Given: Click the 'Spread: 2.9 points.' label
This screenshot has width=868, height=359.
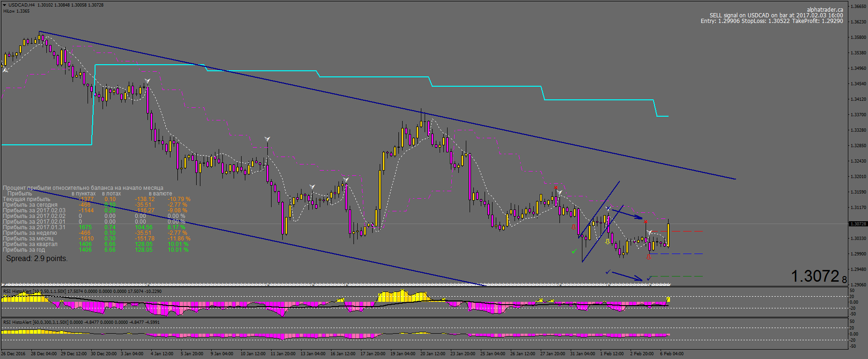Looking at the screenshot, I should (x=37, y=259).
